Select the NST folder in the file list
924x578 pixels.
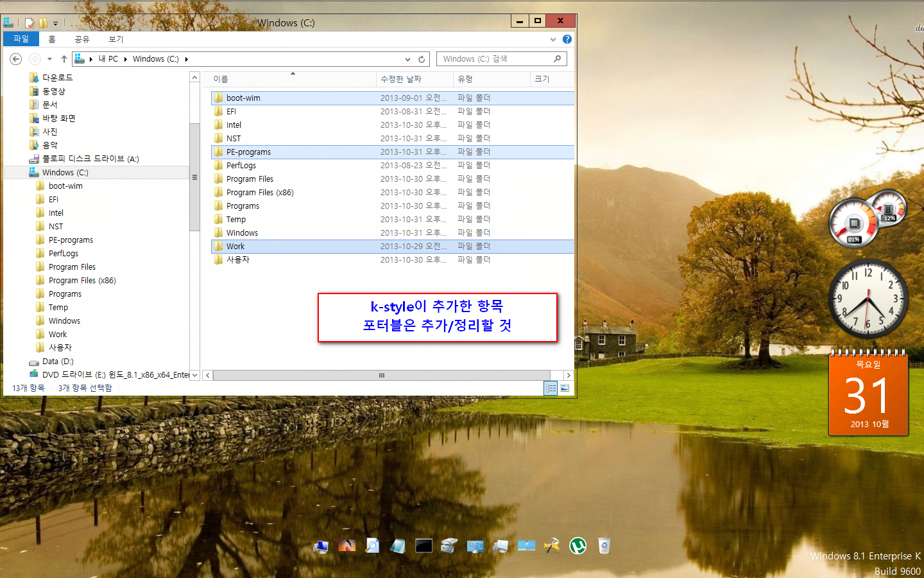[x=392, y=139]
